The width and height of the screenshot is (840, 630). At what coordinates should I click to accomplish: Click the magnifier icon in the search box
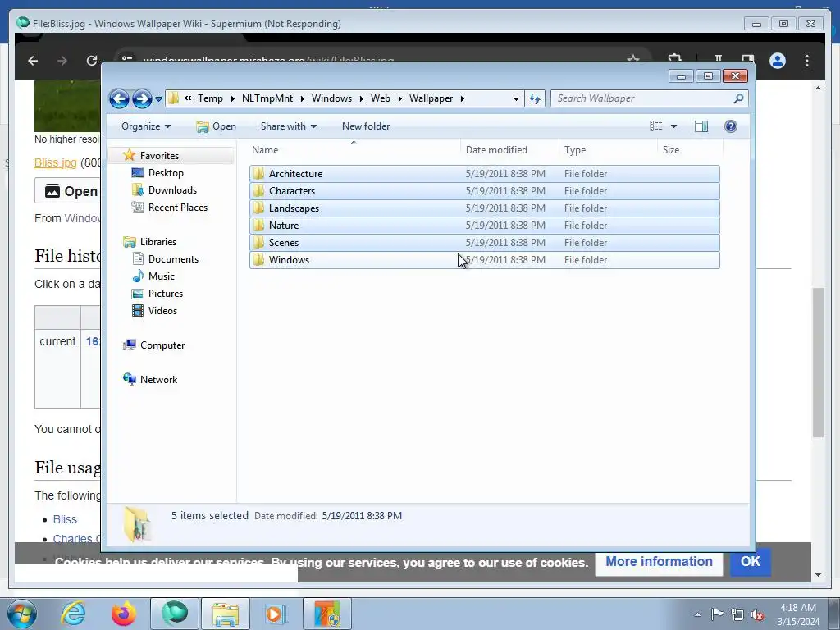(x=739, y=98)
